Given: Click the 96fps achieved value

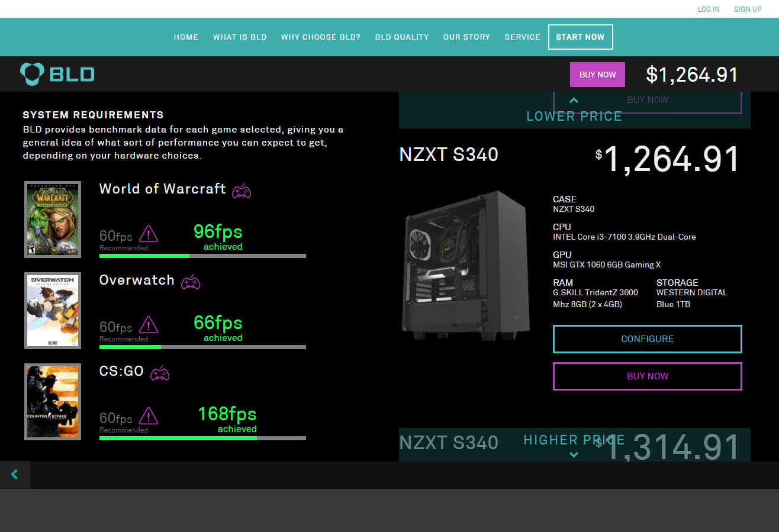Looking at the screenshot, I should tap(218, 231).
